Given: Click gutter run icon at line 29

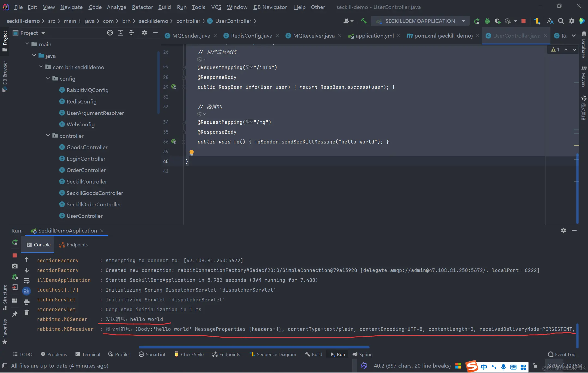Looking at the screenshot, I should 174,87.
